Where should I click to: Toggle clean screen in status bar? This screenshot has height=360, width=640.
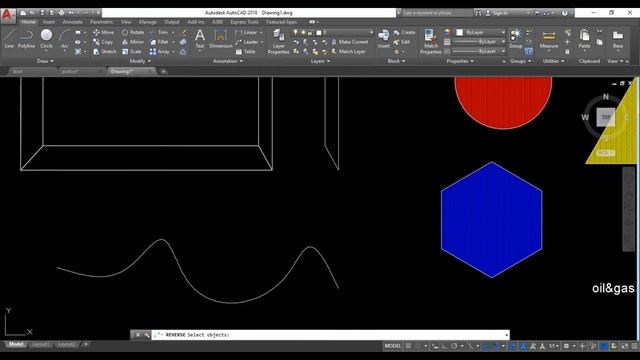click(625, 346)
